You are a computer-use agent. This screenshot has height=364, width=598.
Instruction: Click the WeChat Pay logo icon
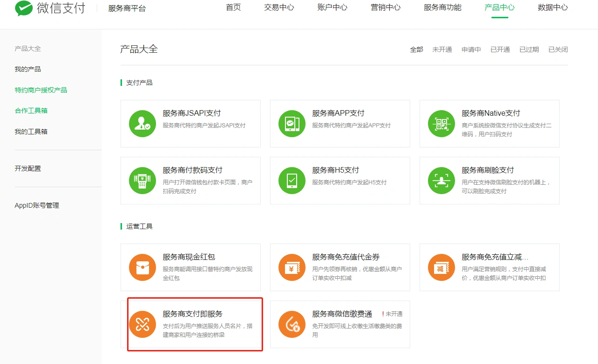[24, 8]
